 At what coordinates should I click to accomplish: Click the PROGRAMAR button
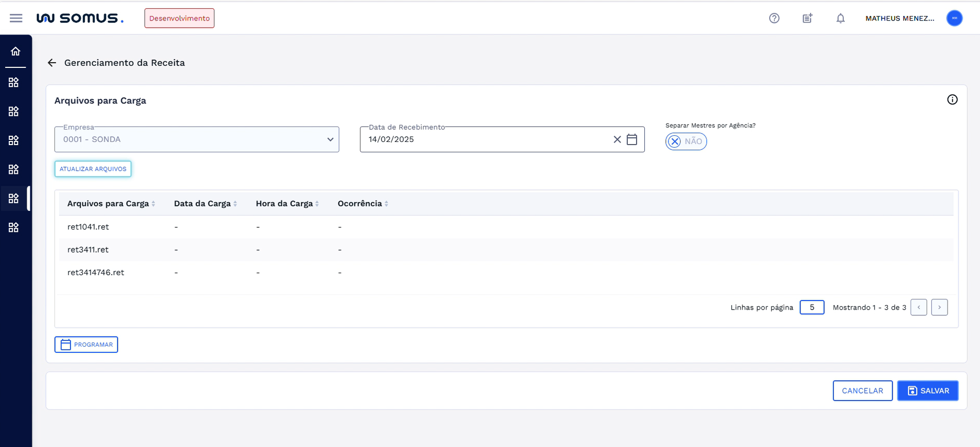tap(86, 345)
